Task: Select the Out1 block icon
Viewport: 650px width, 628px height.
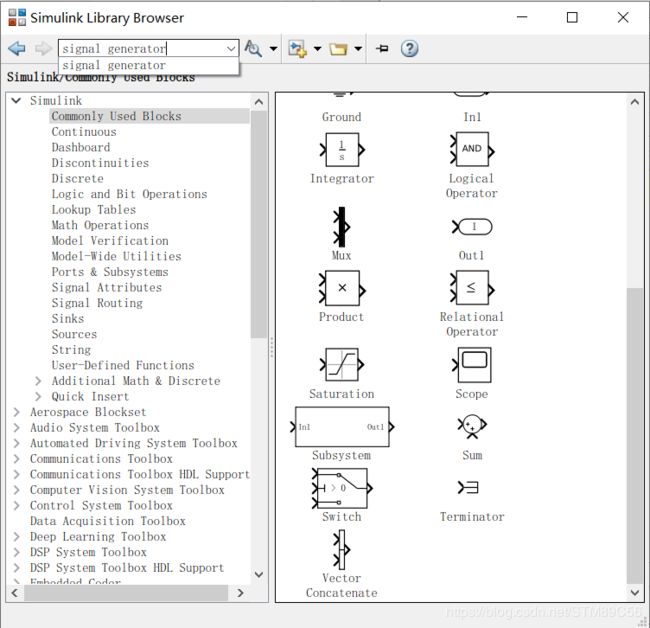Action: click(x=472, y=227)
